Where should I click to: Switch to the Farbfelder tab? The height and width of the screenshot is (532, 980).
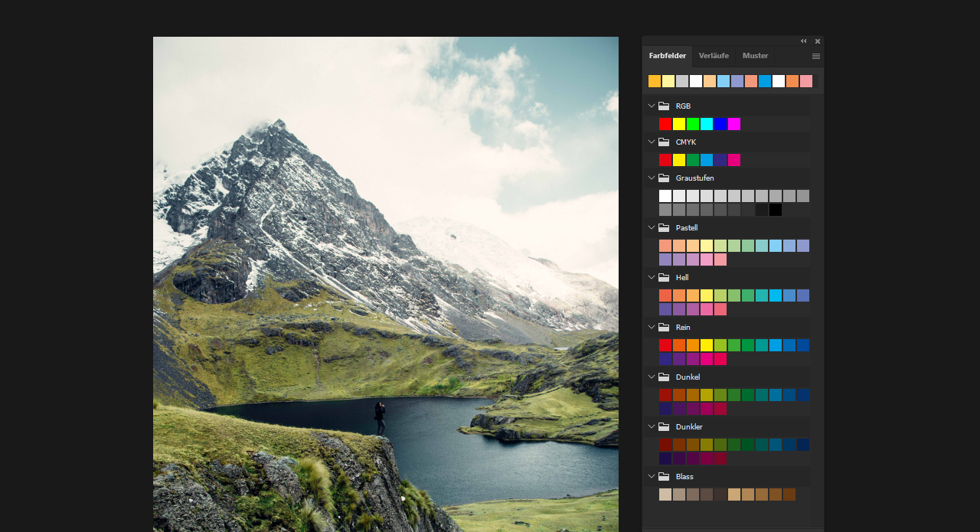point(668,56)
